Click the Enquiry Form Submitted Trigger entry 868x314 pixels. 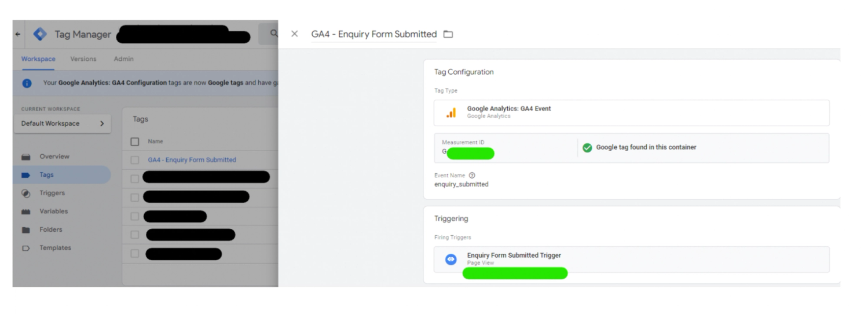(631, 260)
